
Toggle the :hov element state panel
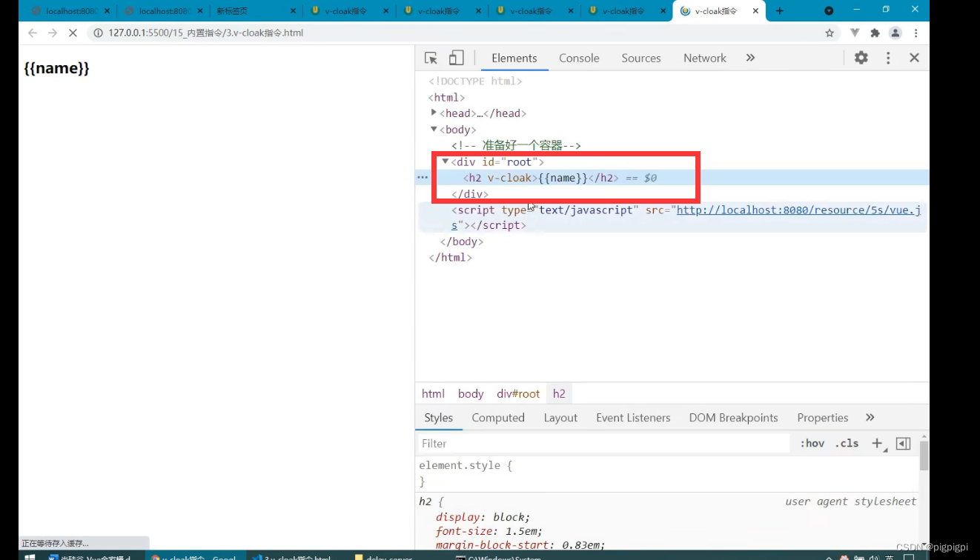pos(812,444)
